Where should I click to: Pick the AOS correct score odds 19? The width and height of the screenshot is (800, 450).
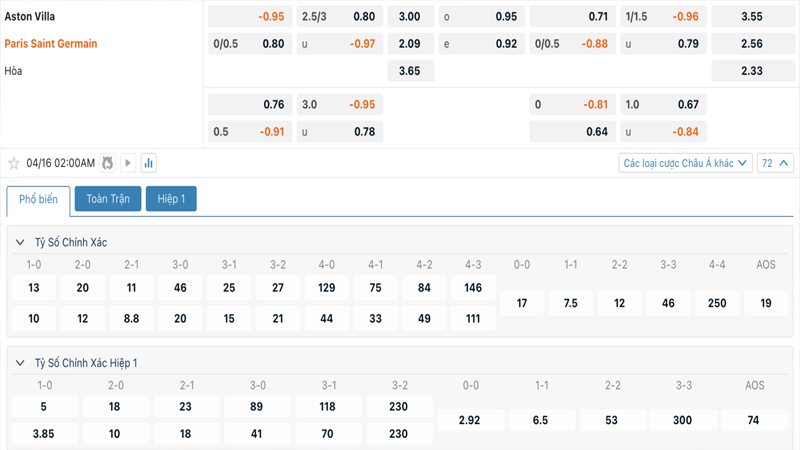click(x=766, y=303)
